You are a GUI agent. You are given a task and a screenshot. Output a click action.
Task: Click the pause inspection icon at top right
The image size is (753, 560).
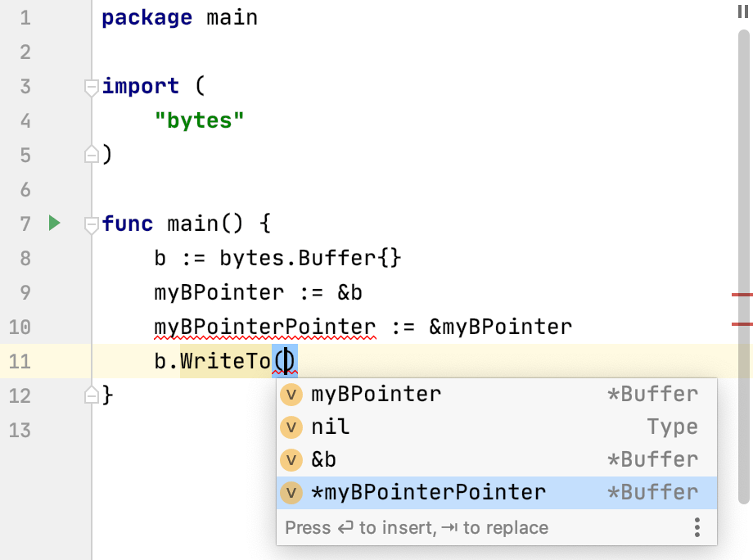tap(743, 11)
